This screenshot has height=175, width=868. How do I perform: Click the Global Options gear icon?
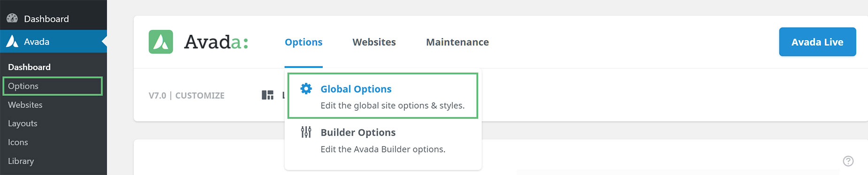click(x=306, y=88)
